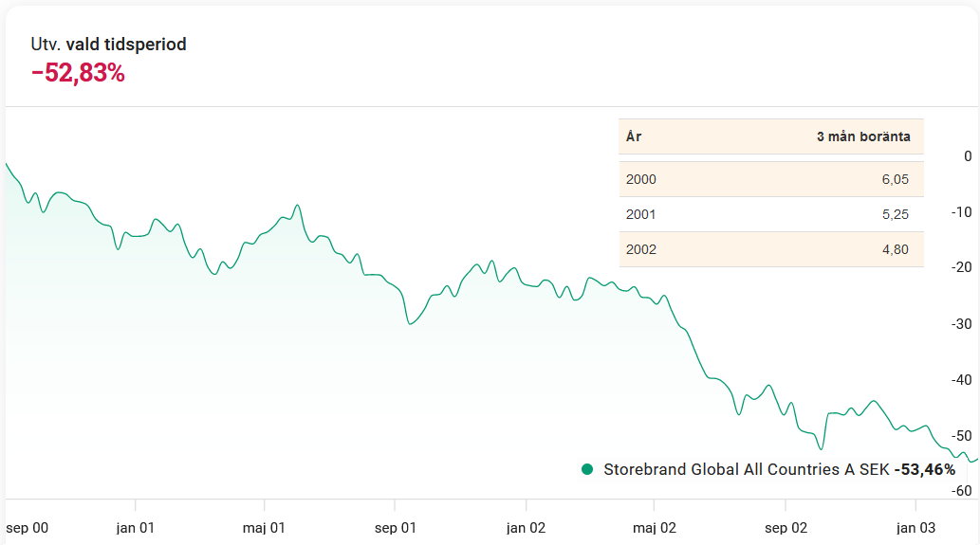
Task: Click the 6,05 interest rate value
Action: [x=895, y=179]
